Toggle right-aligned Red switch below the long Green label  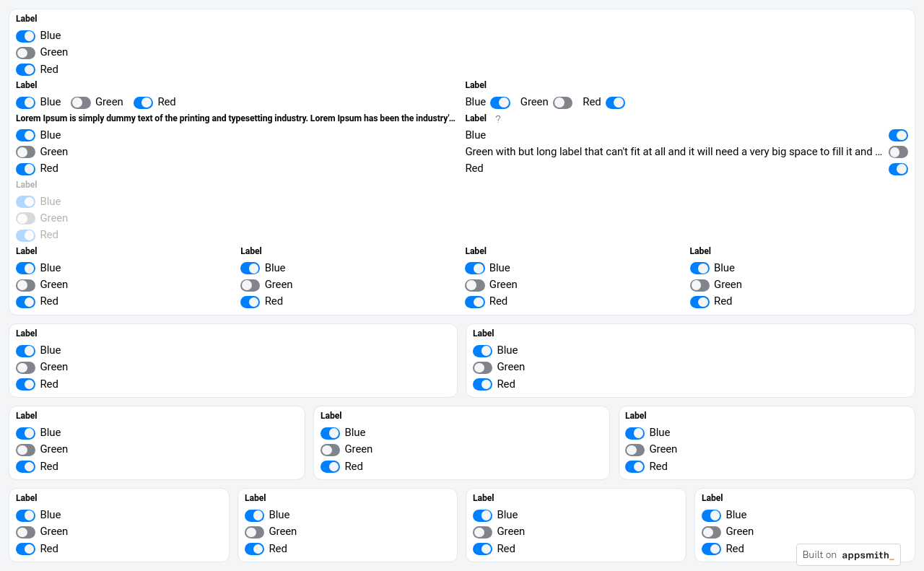point(898,169)
